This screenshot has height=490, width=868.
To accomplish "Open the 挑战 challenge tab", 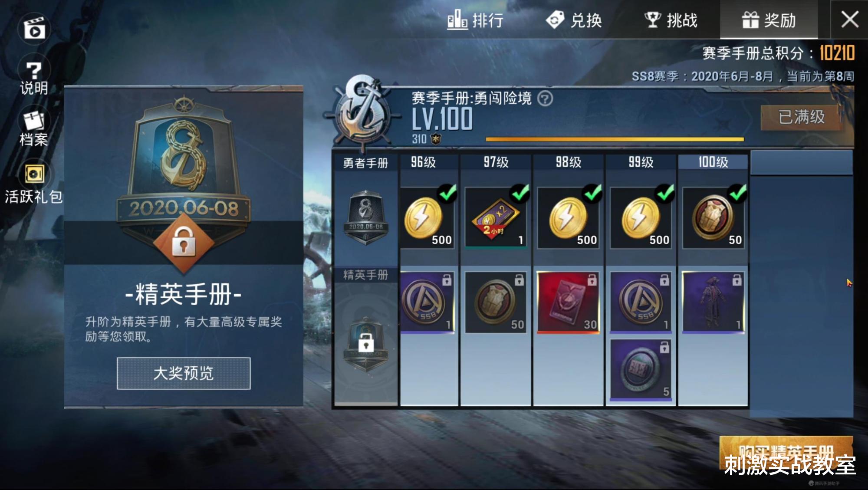I will point(671,20).
